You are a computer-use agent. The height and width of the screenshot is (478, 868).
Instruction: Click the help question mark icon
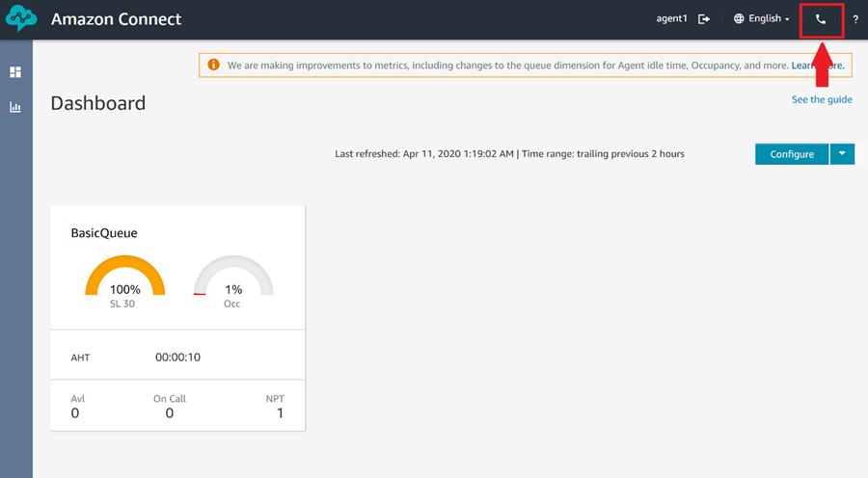[x=855, y=19]
